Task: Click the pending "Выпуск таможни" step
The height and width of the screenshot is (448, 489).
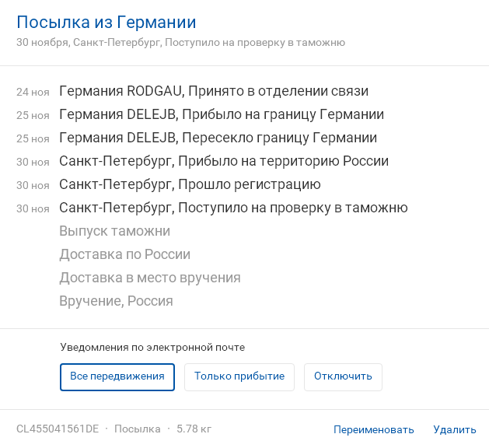Action: point(114,231)
